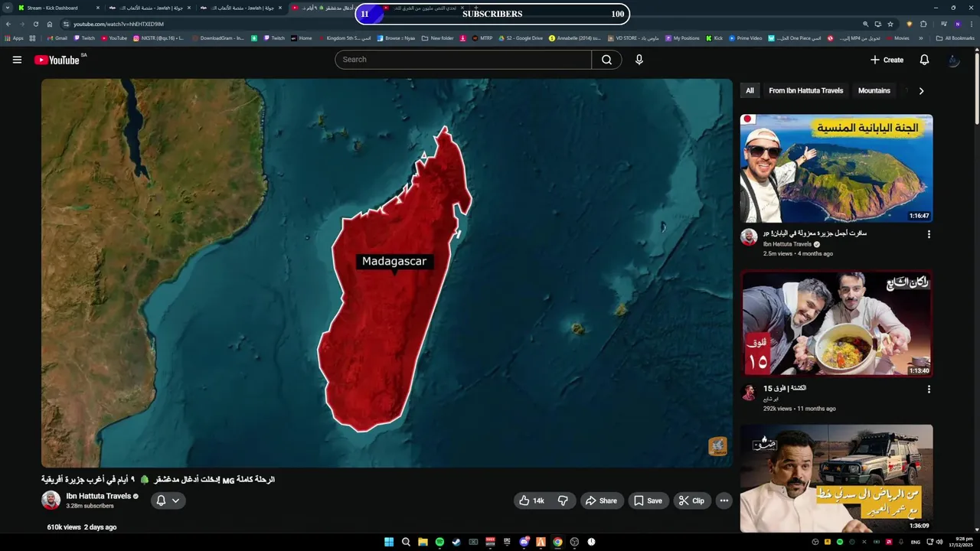Select the All filter chip
Image resolution: width=980 pixels, height=551 pixels.
[750, 90]
